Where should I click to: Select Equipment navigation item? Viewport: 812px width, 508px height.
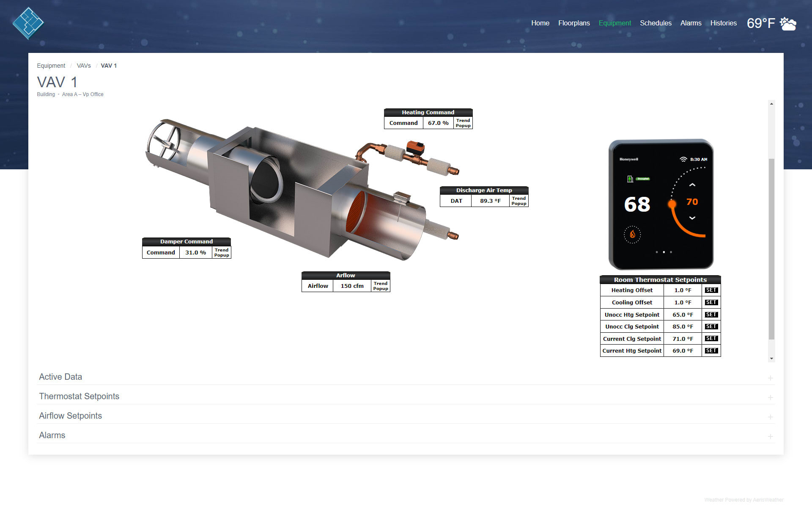pos(614,23)
